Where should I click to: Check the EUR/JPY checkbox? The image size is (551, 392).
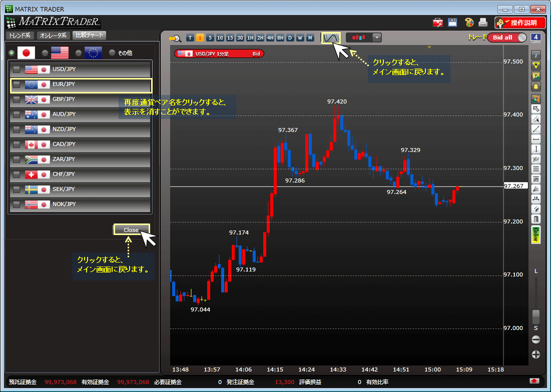tap(17, 84)
